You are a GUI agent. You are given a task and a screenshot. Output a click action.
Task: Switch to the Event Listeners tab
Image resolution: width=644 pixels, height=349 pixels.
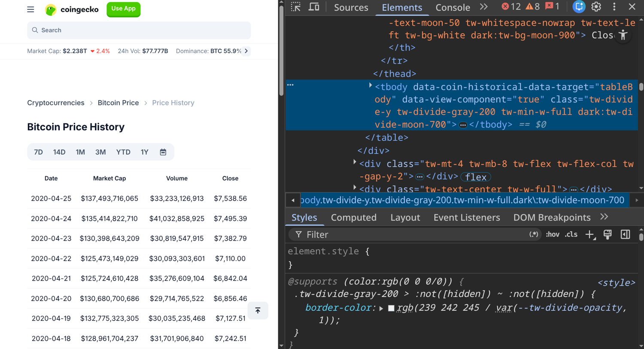(x=467, y=217)
